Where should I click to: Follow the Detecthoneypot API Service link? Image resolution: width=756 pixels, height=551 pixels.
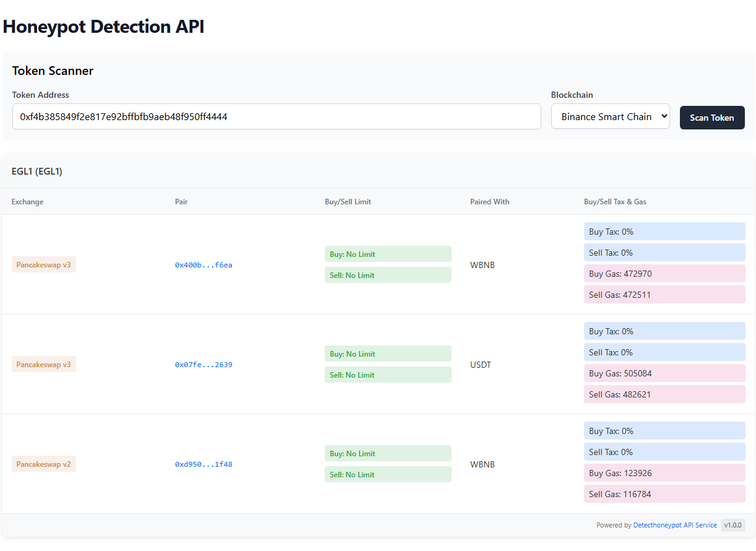[675, 525]
